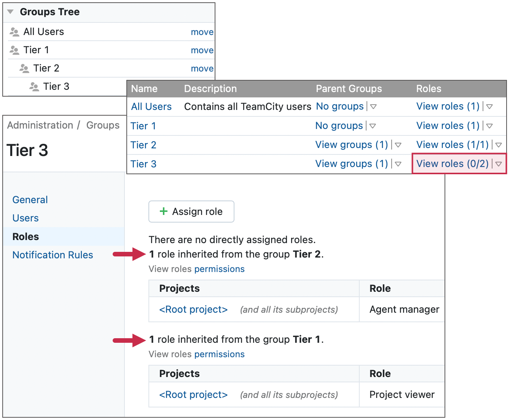
Task: Click Administration in the breadcrumb
Action: coord(40,125)
